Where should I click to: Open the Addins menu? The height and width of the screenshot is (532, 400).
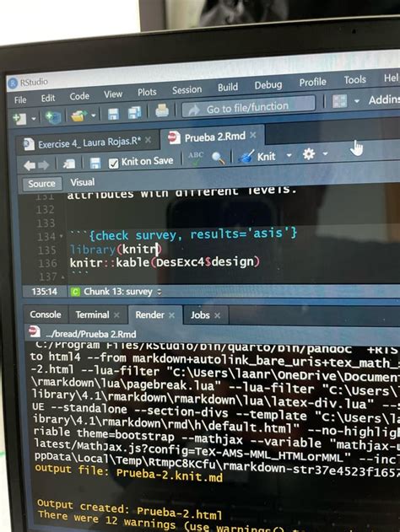coord(384,99)
